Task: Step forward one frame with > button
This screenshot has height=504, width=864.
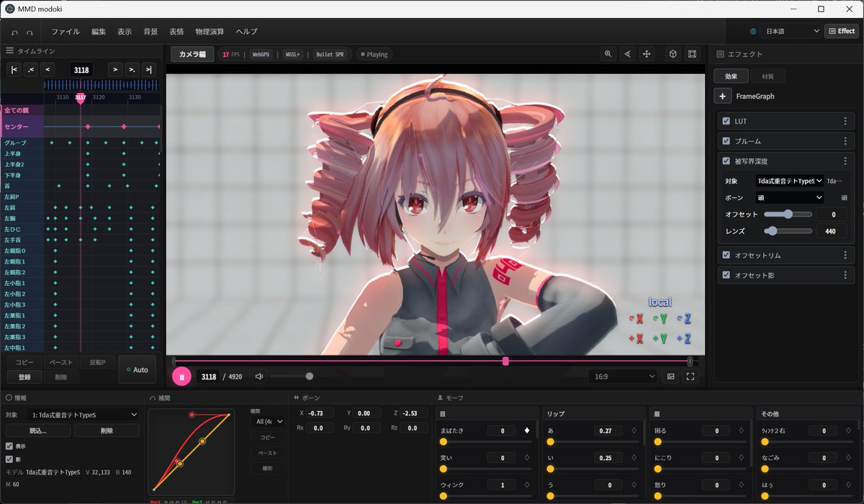Action: coord(114,70)
